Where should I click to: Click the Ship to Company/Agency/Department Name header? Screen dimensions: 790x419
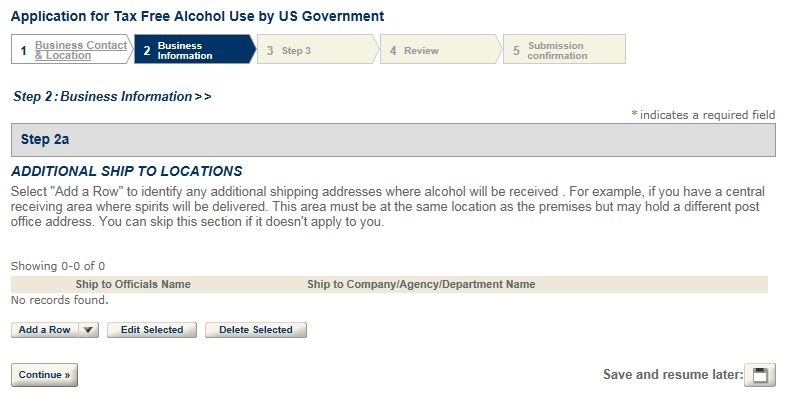pos(421,285)
